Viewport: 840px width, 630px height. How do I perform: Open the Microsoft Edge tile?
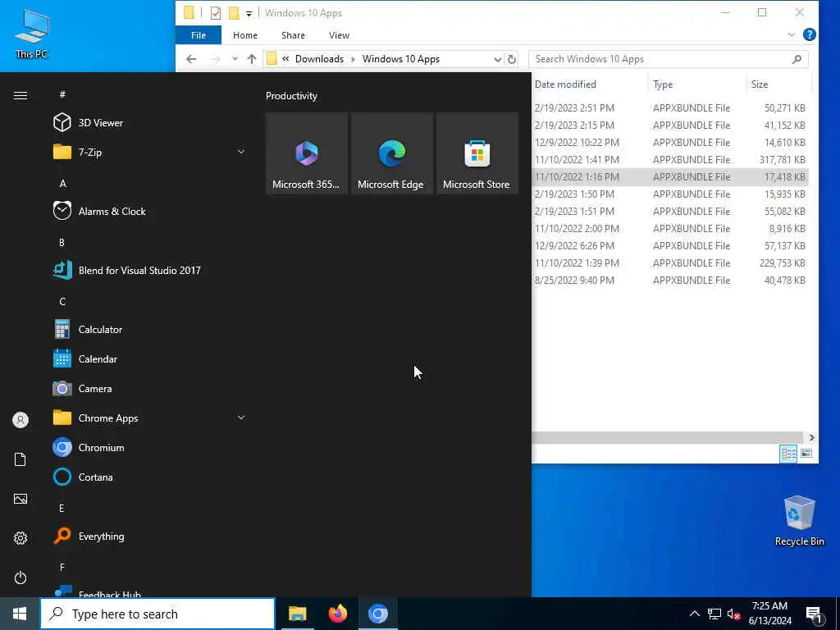tap(391, 153)
